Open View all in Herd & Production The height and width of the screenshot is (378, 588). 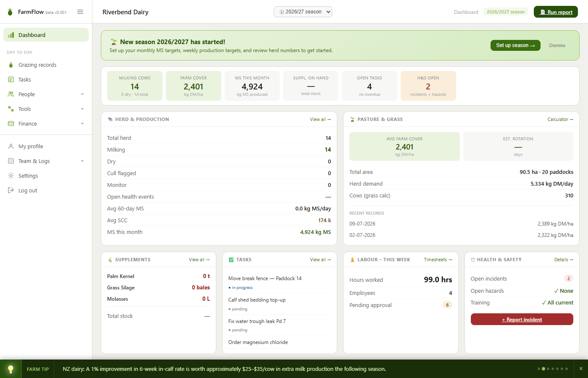(320, 119)
